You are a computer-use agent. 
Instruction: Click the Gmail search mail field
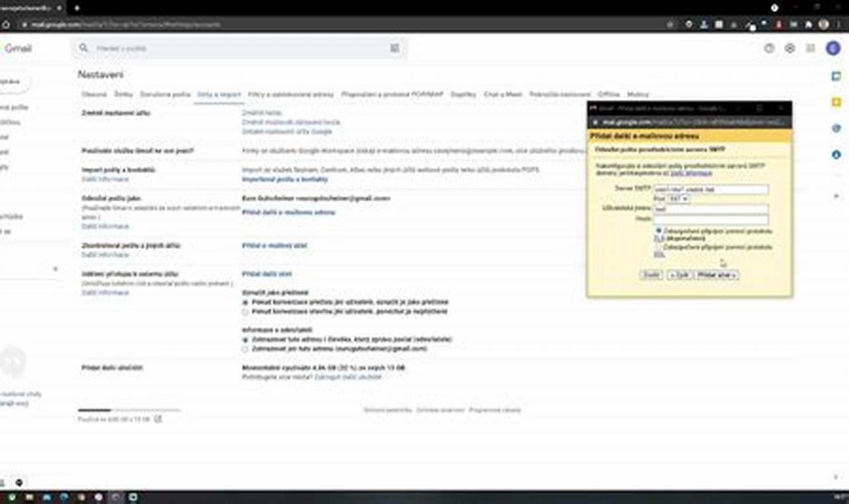pos(239,48)
